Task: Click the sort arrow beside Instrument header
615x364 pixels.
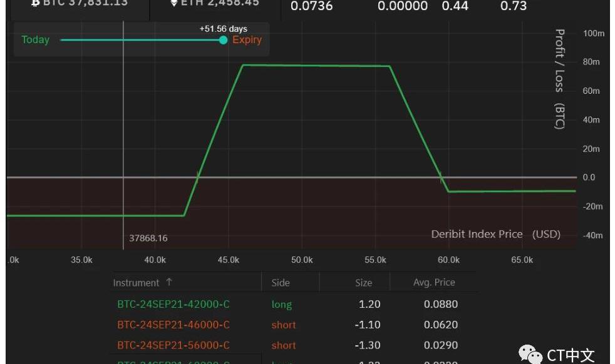Action: [x=169, y=283]
